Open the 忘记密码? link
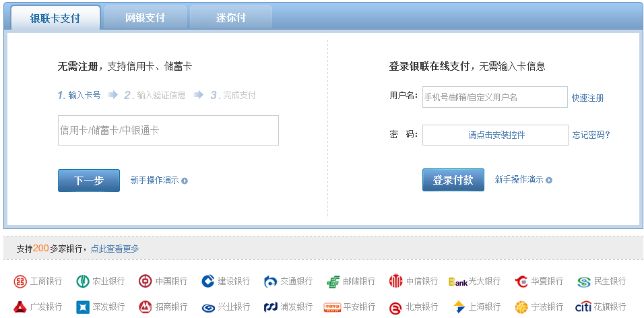This screenshot has width=644, height=318. [x=591, y=135]
